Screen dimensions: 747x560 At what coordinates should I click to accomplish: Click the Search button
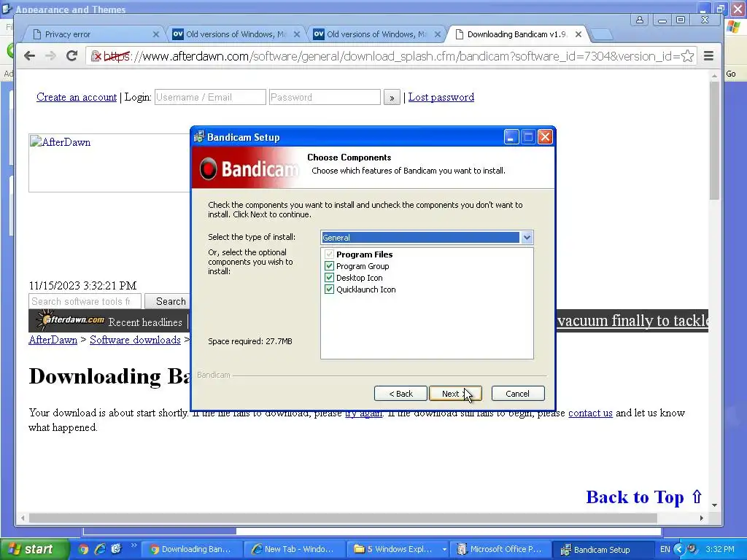click(168, 301)
